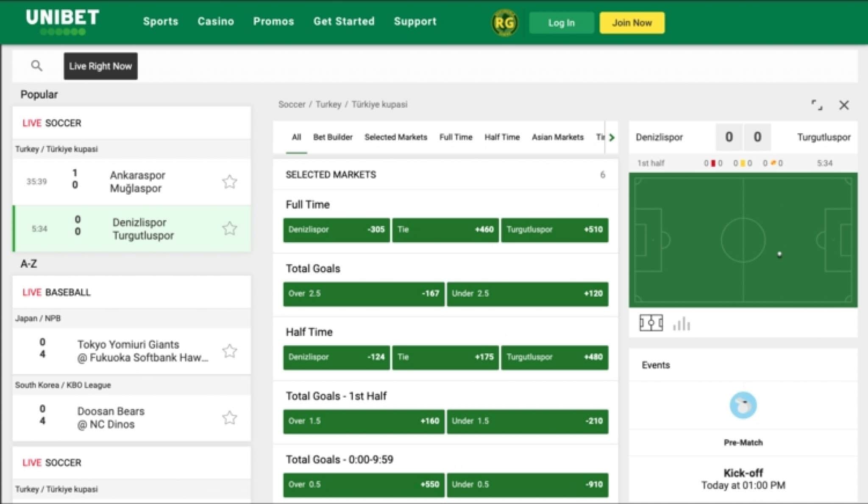Open the Promos menu
This screenshot has height=504, width=868.
pos(273,21)
